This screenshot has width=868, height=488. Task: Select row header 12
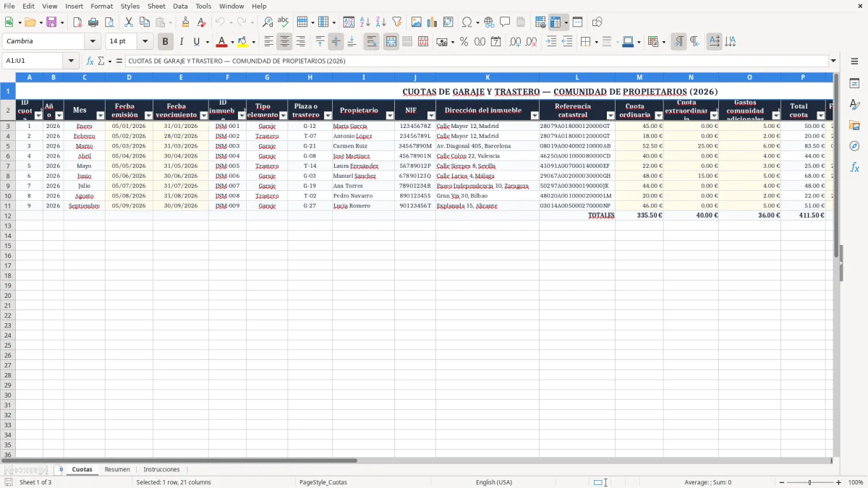[x=7, y=215]
